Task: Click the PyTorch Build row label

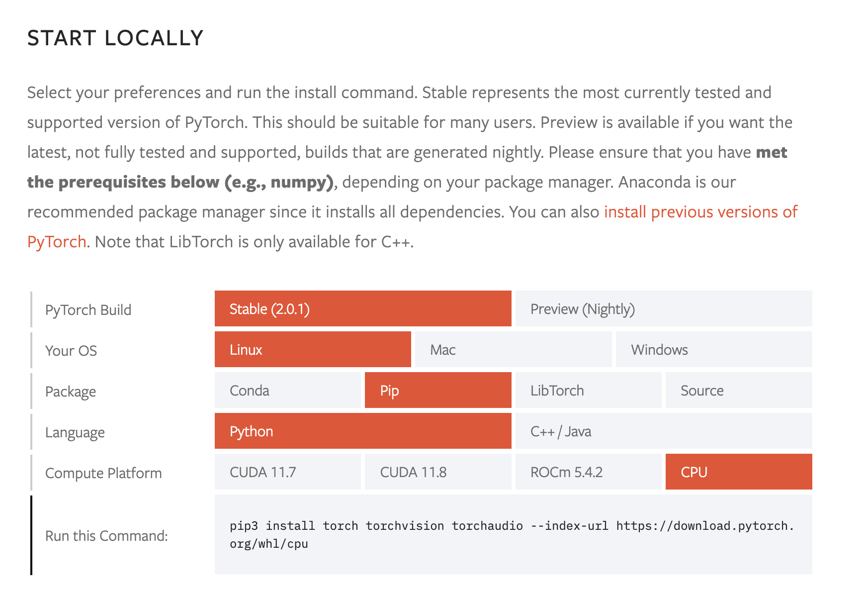Action: coord(88,310)
